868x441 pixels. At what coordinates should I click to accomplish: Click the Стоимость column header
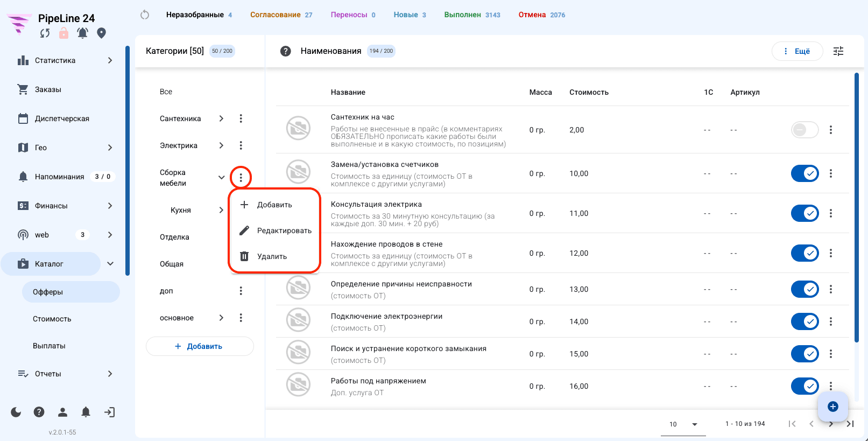click(x=589, y=92)
